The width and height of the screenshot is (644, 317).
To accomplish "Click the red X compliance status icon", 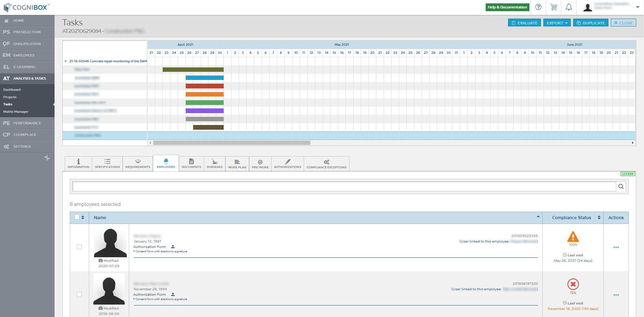I will click(x=573, y=284).
